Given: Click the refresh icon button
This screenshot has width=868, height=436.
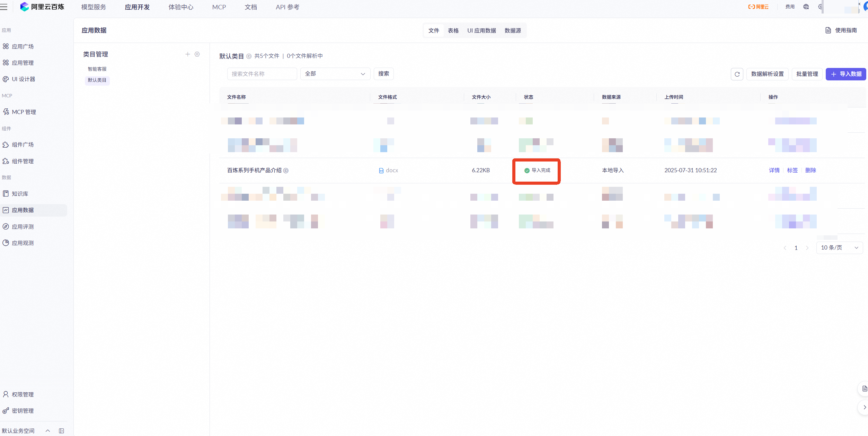Looking at the screenshot, I should pos(737,74).
